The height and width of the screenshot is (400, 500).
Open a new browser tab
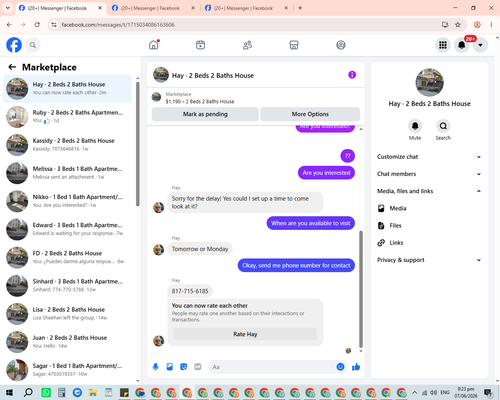300,8
